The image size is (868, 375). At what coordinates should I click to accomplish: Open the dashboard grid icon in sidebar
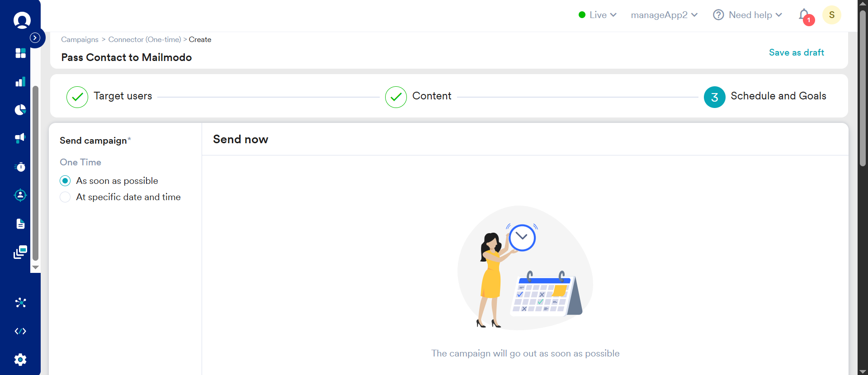[x=20, y=53]
